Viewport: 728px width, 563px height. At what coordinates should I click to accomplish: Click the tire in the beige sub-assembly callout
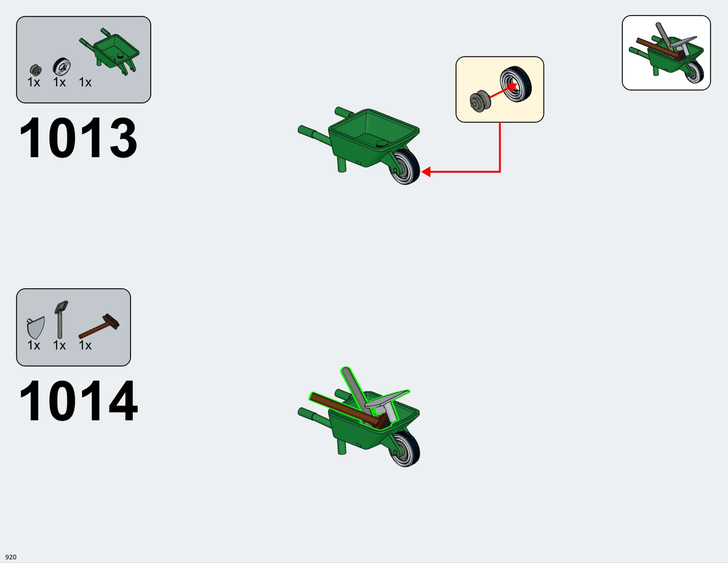pos(516,84)
